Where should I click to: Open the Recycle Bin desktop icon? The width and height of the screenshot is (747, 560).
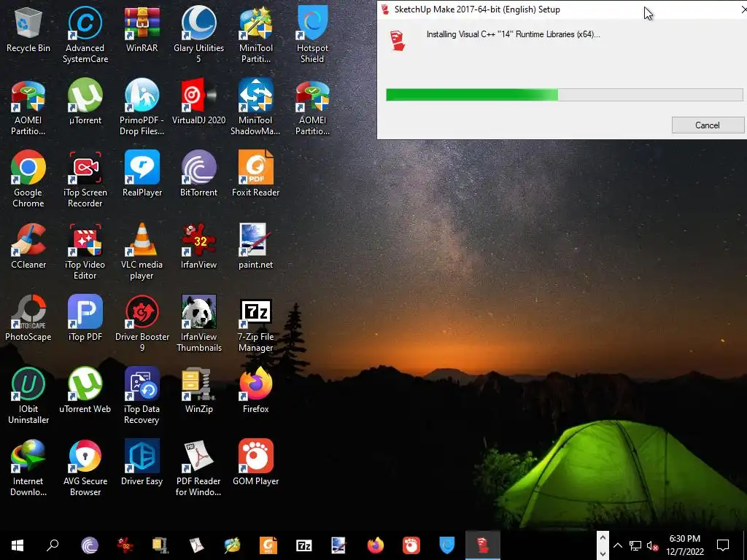coord(28,29)
